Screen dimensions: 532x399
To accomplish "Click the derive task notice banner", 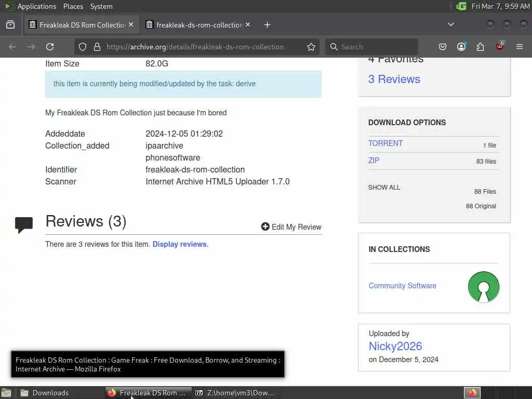I will 183,84.
